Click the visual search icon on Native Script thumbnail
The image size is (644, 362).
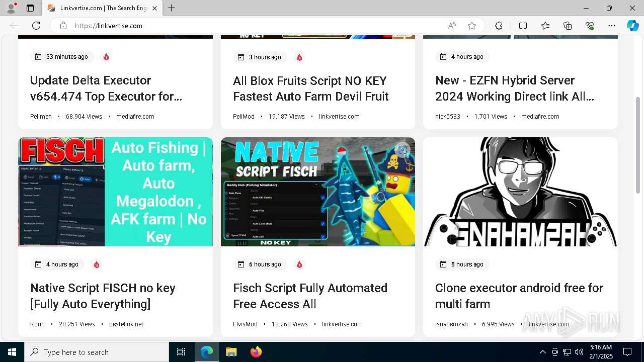pyautogui.click(x=401, y=150)
